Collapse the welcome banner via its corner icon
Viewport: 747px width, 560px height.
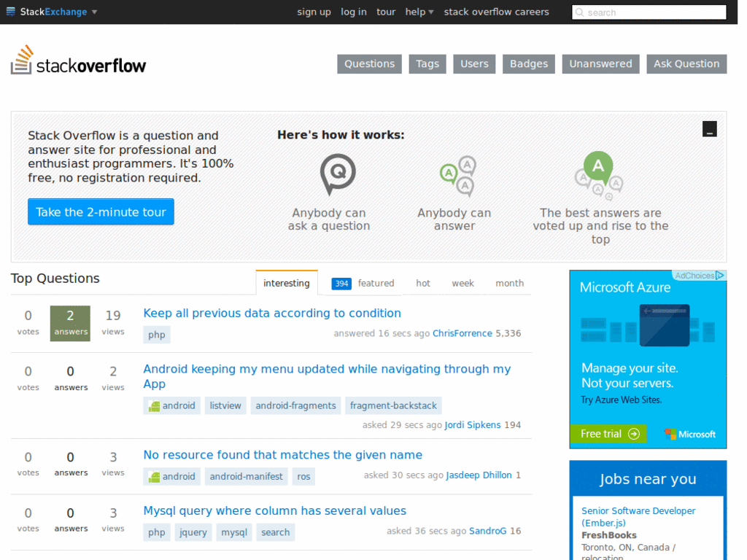[x=709, y=128]
